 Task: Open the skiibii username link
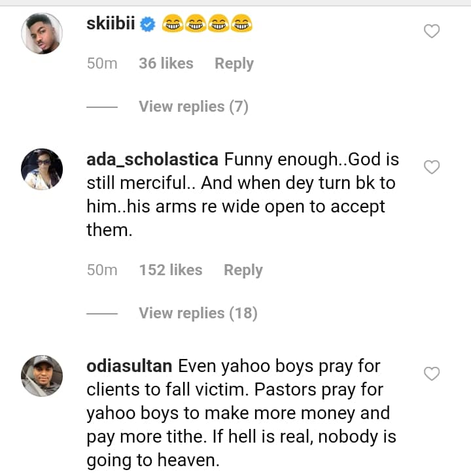pos(111,25)
